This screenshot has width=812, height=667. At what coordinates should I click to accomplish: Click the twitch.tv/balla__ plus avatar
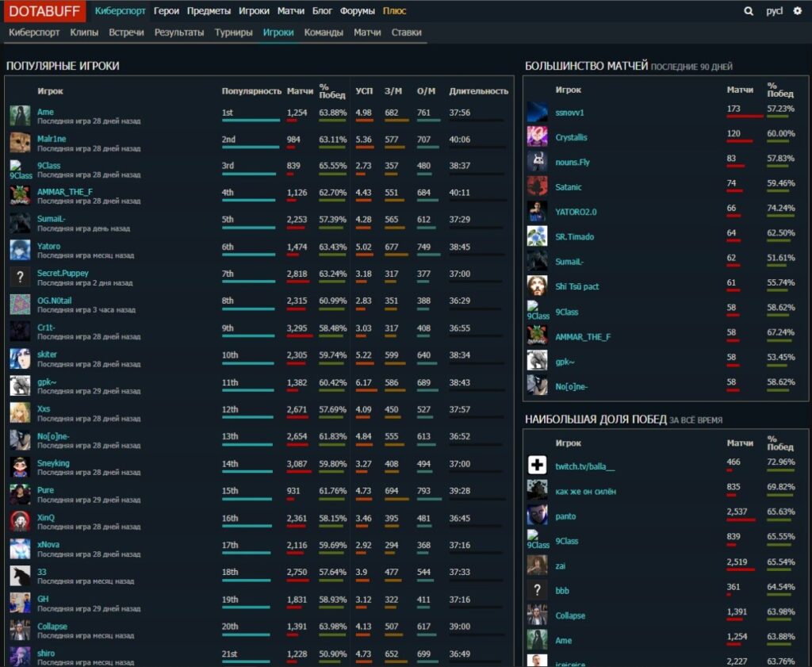click(537, 464)
